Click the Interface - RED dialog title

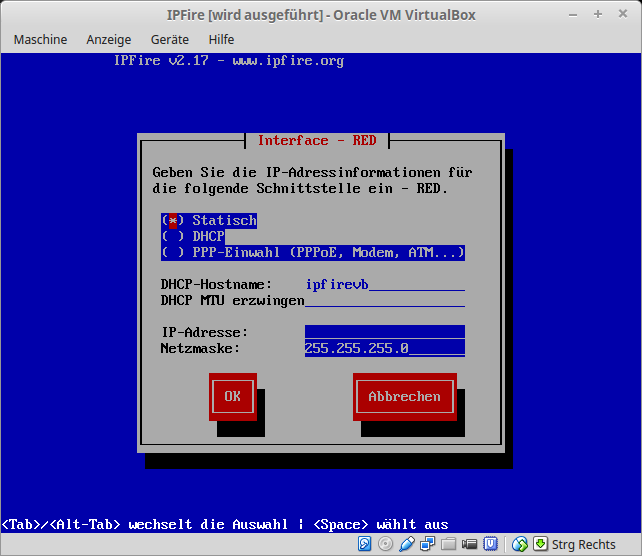pos(317,140)
